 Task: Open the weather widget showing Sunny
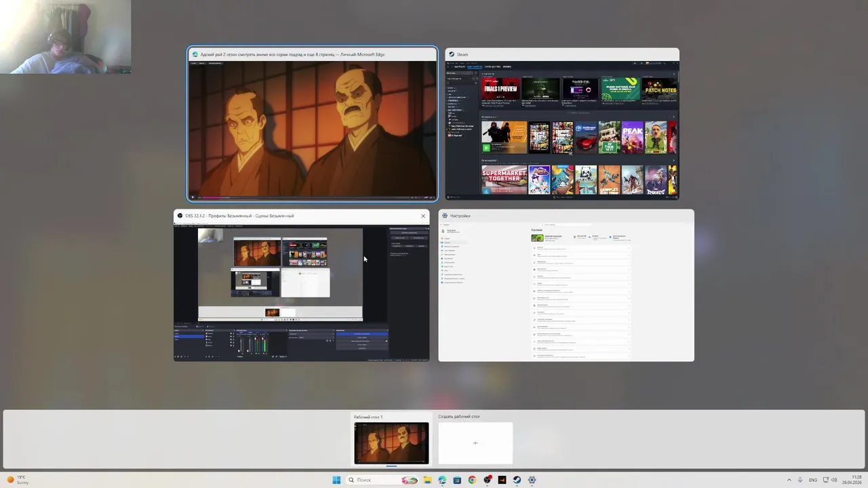pos(19,480)
